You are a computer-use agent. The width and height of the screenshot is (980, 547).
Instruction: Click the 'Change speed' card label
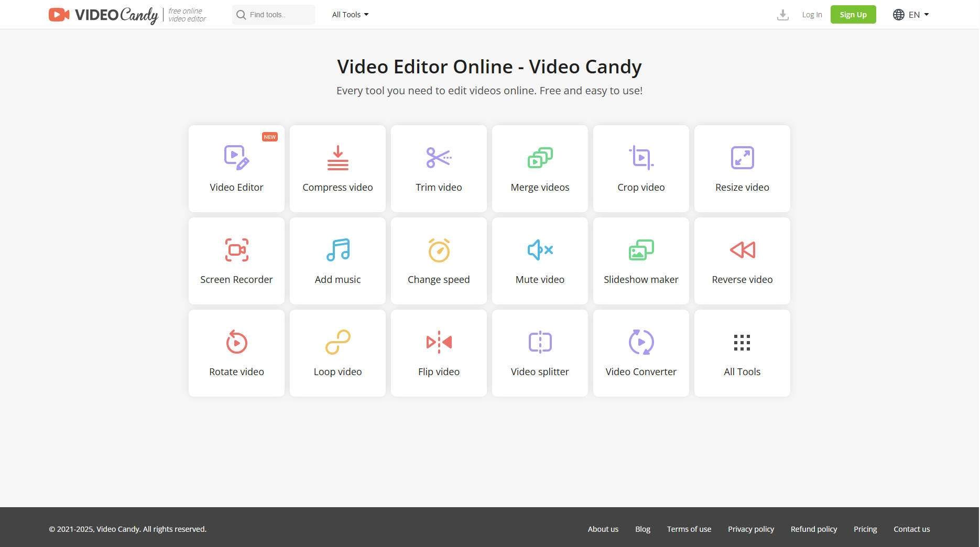[439, 280]
